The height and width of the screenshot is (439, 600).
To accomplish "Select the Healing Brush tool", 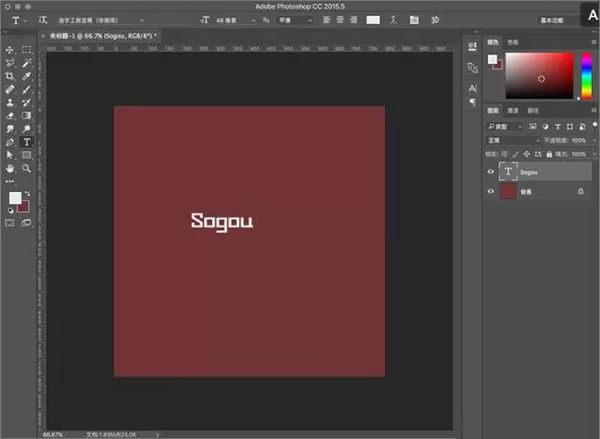I will point(10,89).
